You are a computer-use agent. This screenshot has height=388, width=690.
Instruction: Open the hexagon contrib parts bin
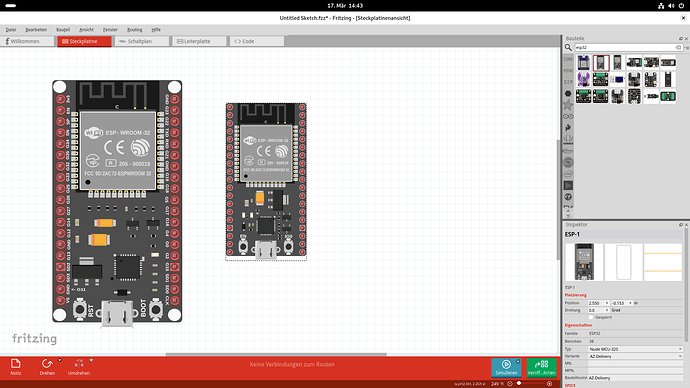pos(568,93)
